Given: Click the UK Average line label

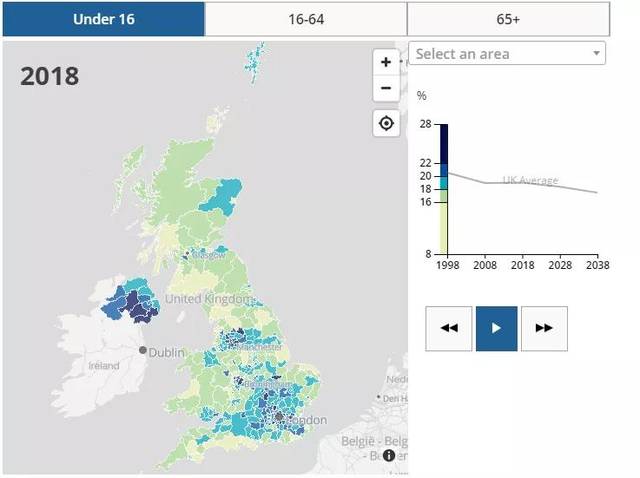Looking at the screenshot, I should (x=530, y=181).
